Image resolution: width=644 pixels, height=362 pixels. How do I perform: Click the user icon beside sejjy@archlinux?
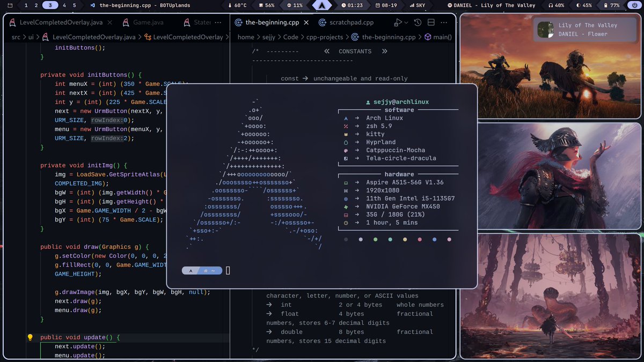[368, 102]
